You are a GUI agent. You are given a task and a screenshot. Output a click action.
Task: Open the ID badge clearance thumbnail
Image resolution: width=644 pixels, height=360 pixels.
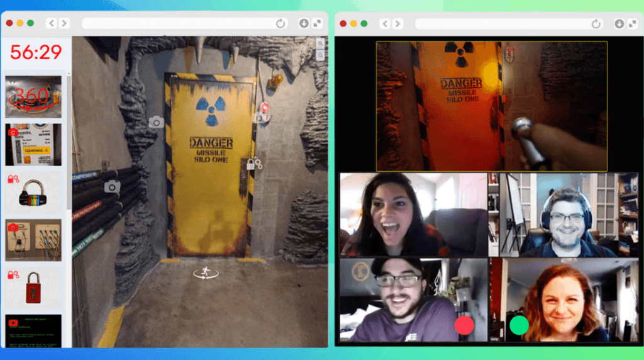[x=33, y=145]
